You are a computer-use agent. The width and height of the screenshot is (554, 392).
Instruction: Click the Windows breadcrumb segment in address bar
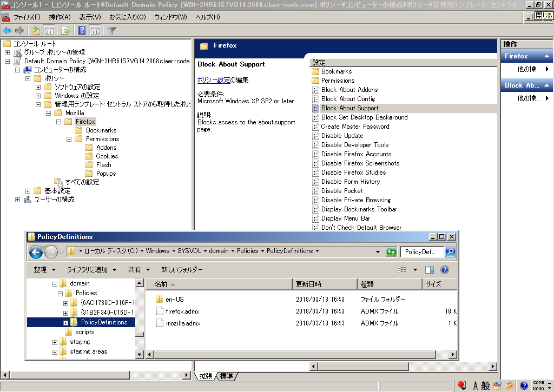tap(157, 251)
